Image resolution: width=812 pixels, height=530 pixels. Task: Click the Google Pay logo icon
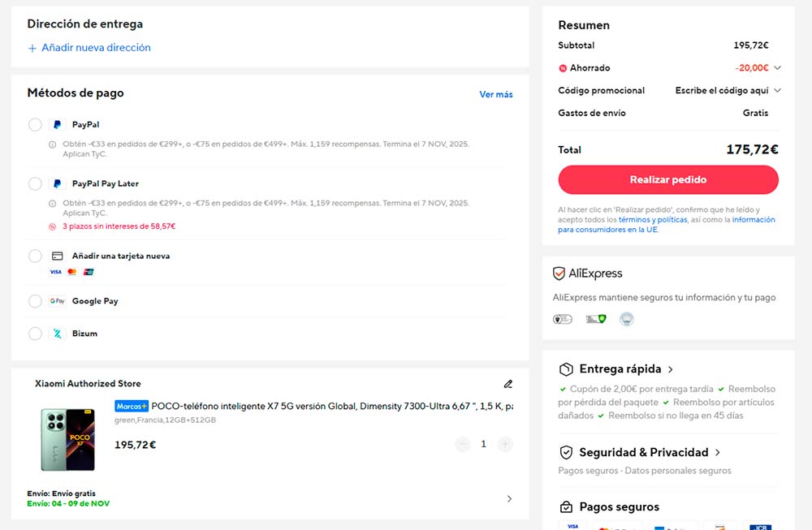(x=57, y=301)
